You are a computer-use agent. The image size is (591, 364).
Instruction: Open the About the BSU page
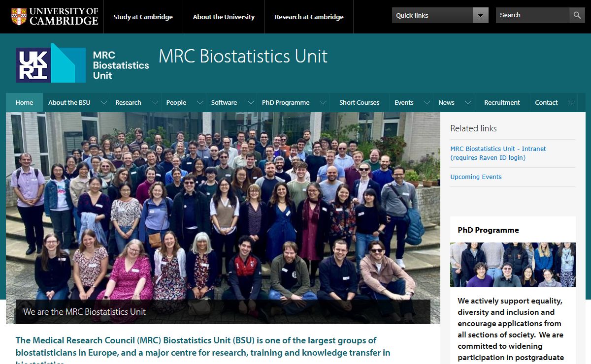[x=69, y=102]
